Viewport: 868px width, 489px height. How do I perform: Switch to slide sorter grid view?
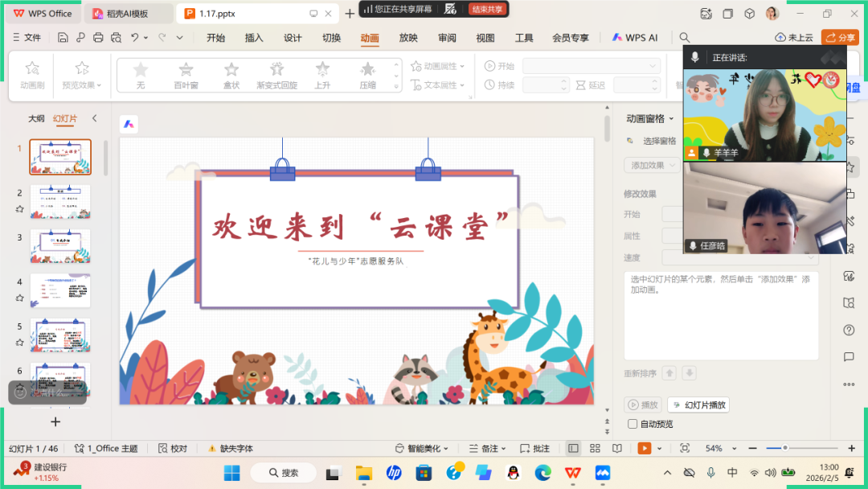(x=595, y=448)
